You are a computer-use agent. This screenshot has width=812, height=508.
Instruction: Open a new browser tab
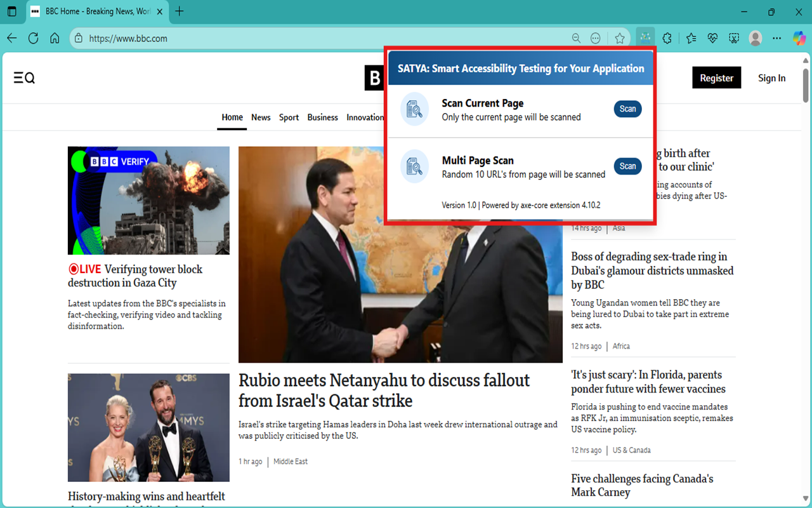pos(180,11)
